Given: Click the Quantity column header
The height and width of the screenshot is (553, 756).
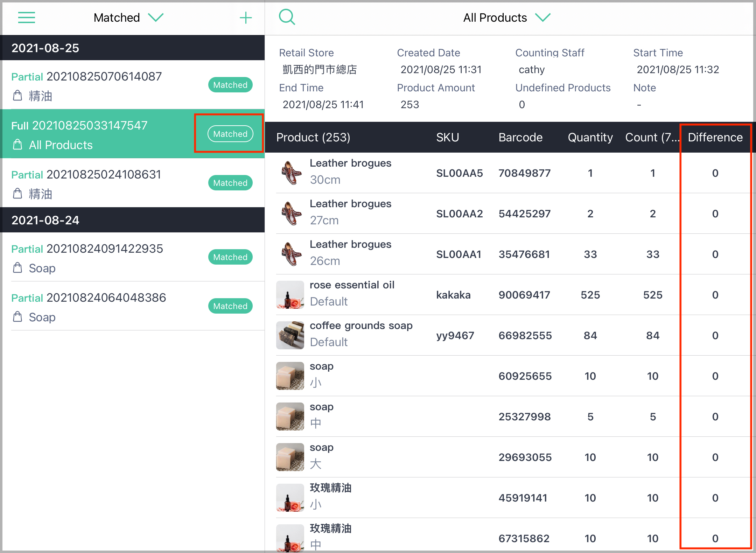Looking at the screenshot, I should 590,137.
